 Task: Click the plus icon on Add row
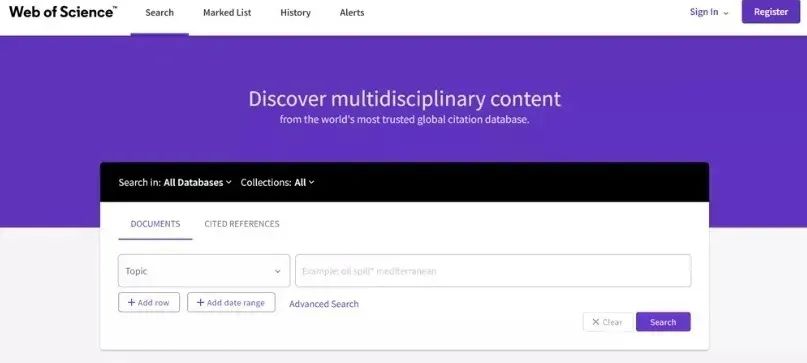(x=131, y=302)
